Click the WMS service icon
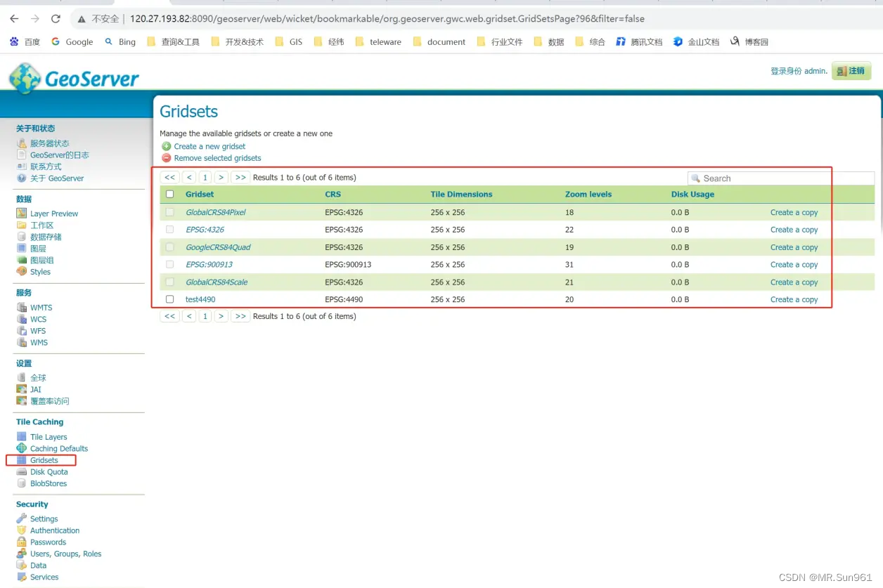883x588 pixels. 22,343
